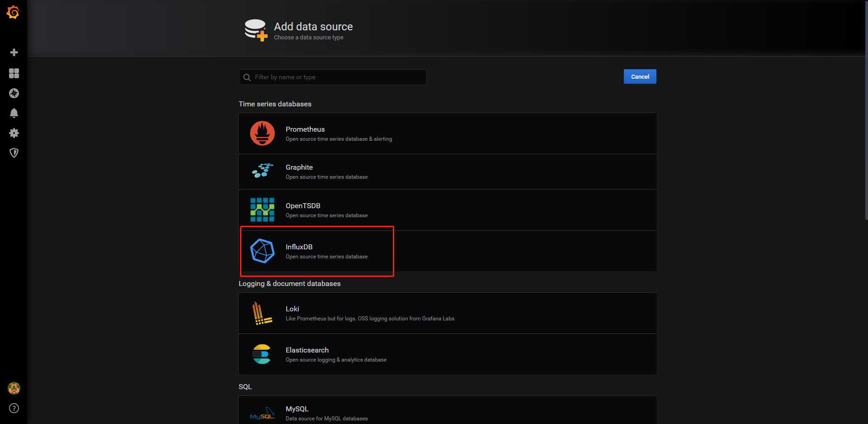The image size is (868, 424).
Task: Open the Help question mark icon
Action: [14, 408]
